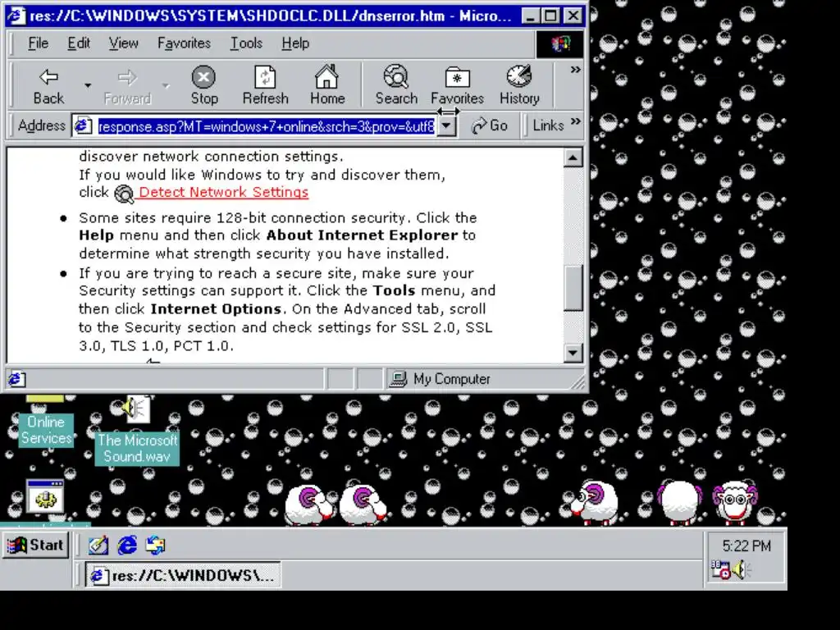Show the History pane

(x=519, y=85)
